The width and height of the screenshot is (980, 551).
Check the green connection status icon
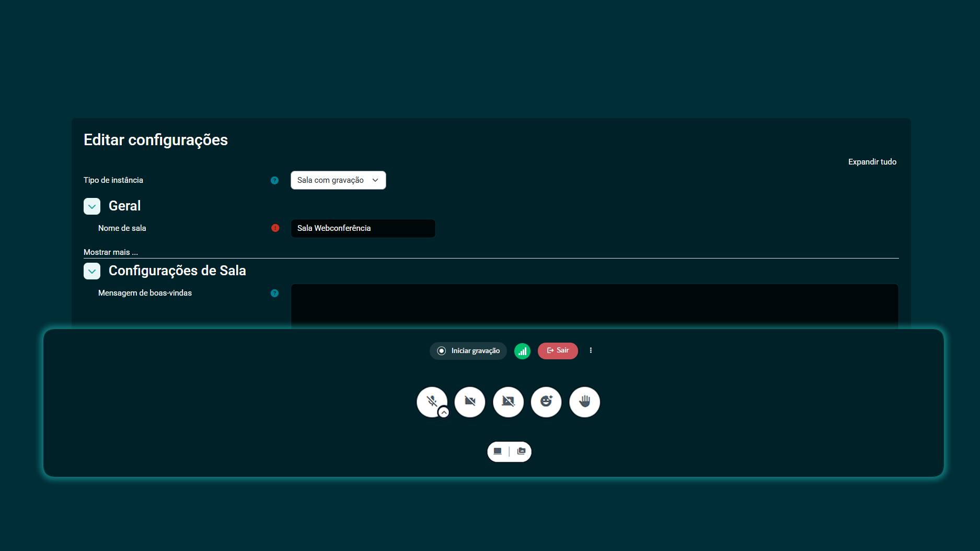pos(522,351)
